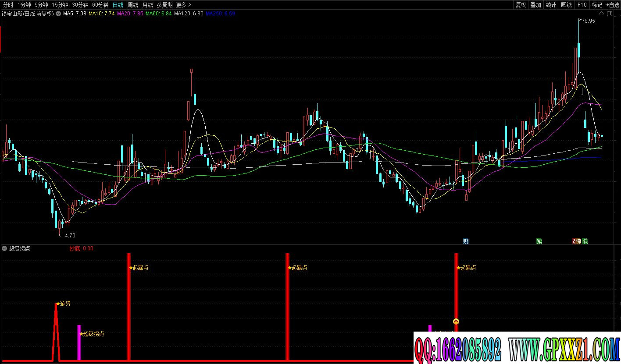
Task: Click the star next to 游资 label
Action: [58, 304]
